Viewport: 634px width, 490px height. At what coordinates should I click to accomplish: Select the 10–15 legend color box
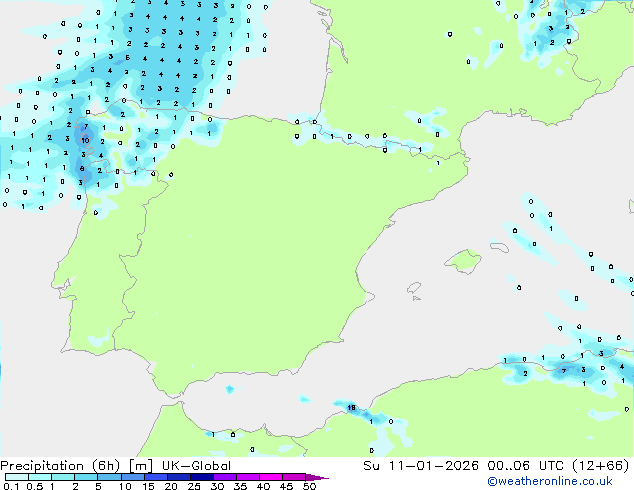click(x=133, y=477)
